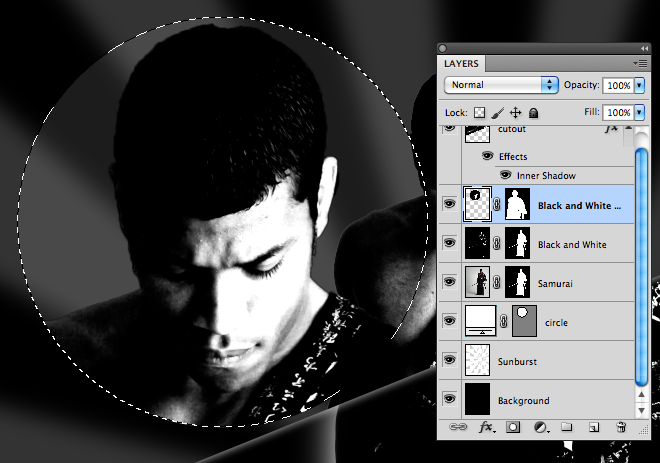The width and height of the screenshot is (660, 463).
Task: Select the 'Inner Shadow' effect row
Action: coord(546,176)
